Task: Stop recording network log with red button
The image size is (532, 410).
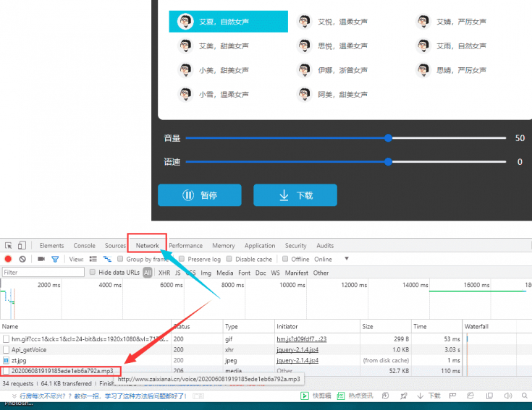Action: (x=8, y=259)
